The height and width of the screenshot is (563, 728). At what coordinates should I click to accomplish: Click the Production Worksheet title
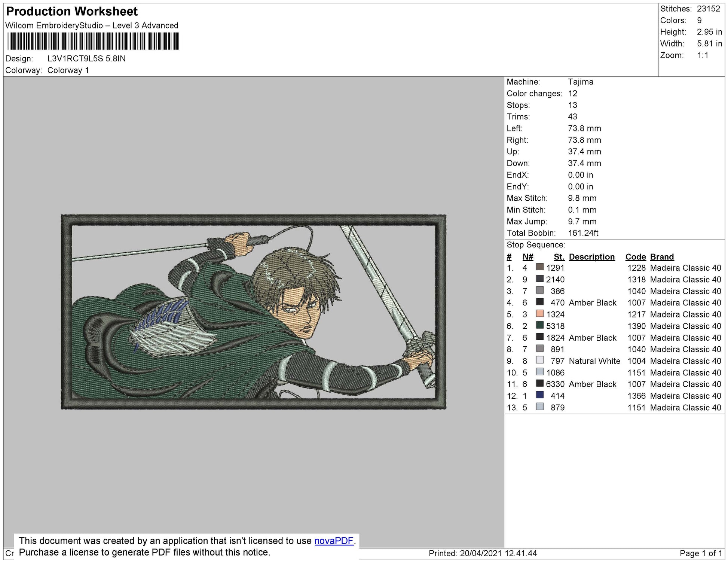(x=72, y=11)
